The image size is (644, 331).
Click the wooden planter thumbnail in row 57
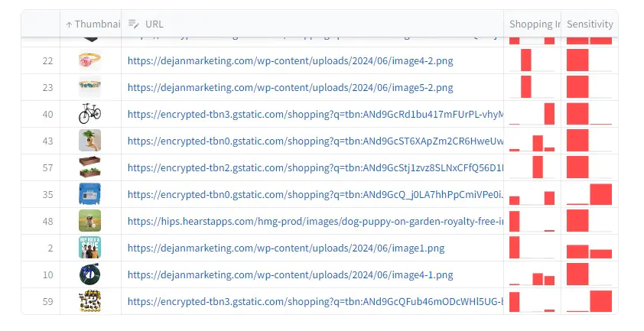point(89,167)
